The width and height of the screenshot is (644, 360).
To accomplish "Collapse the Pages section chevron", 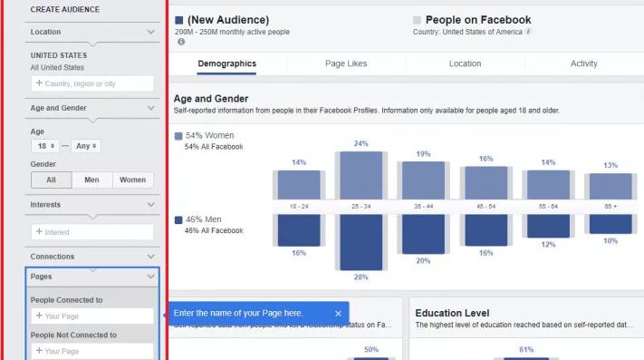I will [151, 277].
